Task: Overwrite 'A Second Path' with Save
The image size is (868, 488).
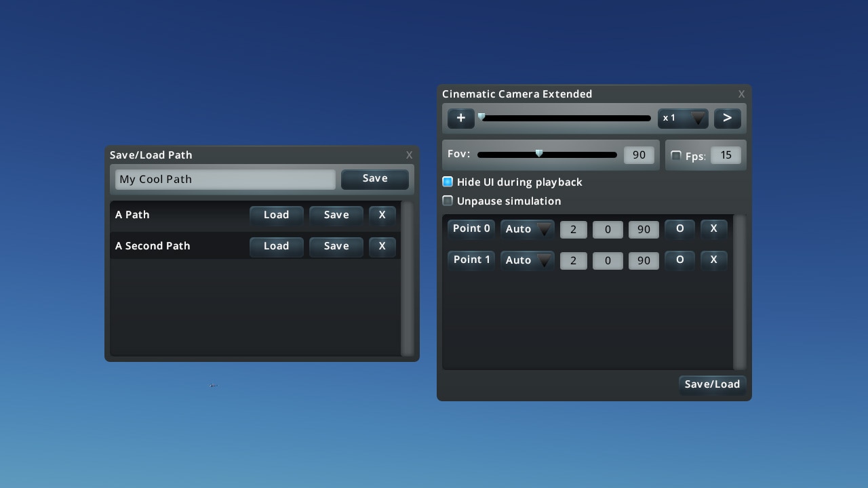Action: (336, 246)
